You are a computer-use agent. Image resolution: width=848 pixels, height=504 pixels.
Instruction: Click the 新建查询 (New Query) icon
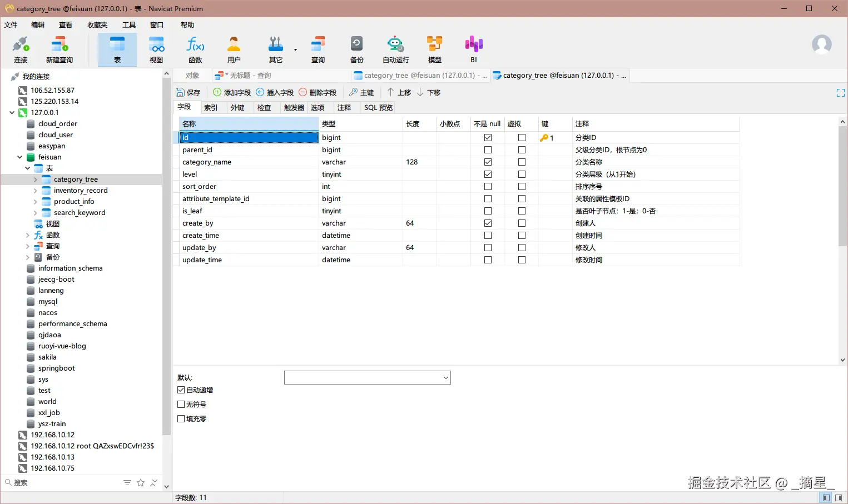(59, 49)
